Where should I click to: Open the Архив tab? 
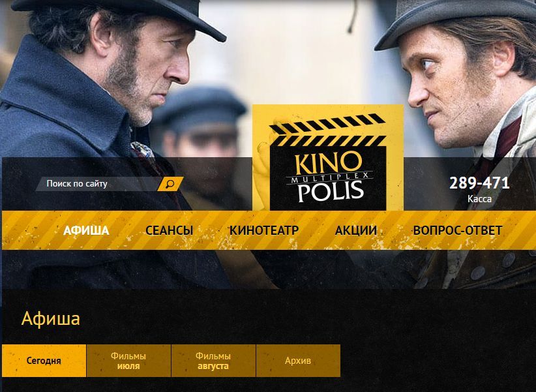tap(298, 361)
